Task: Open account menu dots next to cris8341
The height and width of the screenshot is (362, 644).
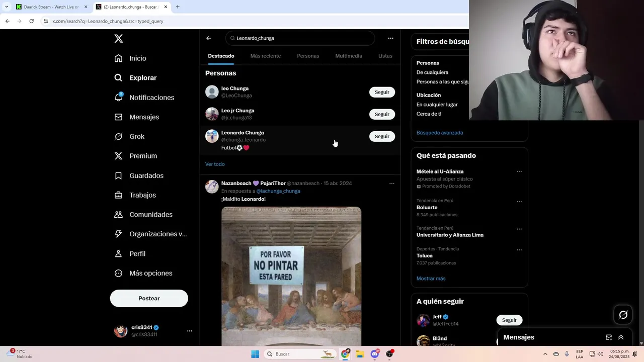Action: 190,331
